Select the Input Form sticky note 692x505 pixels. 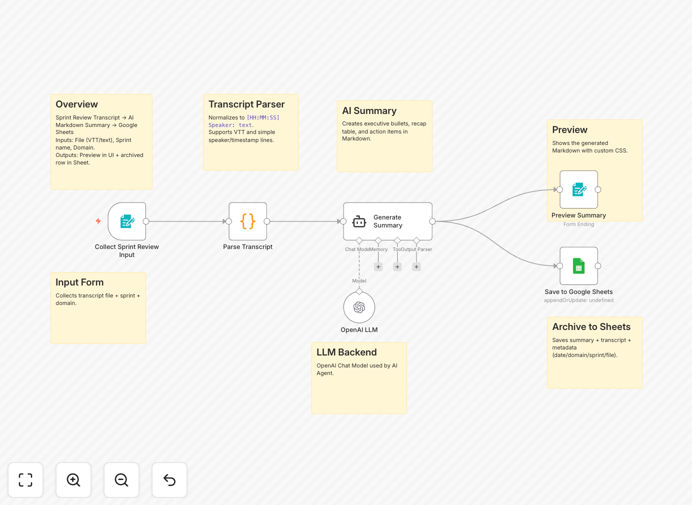click(98, 308)
